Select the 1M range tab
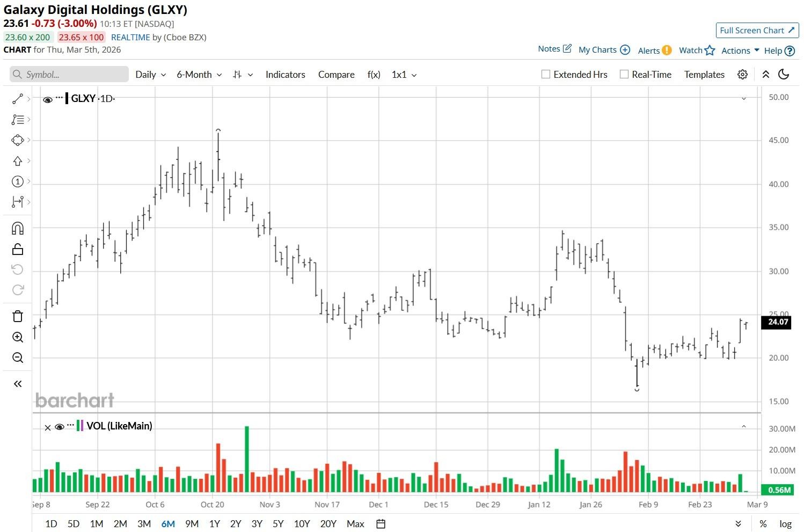This screenshot has width=804, height=532. (x=97, y=524)
